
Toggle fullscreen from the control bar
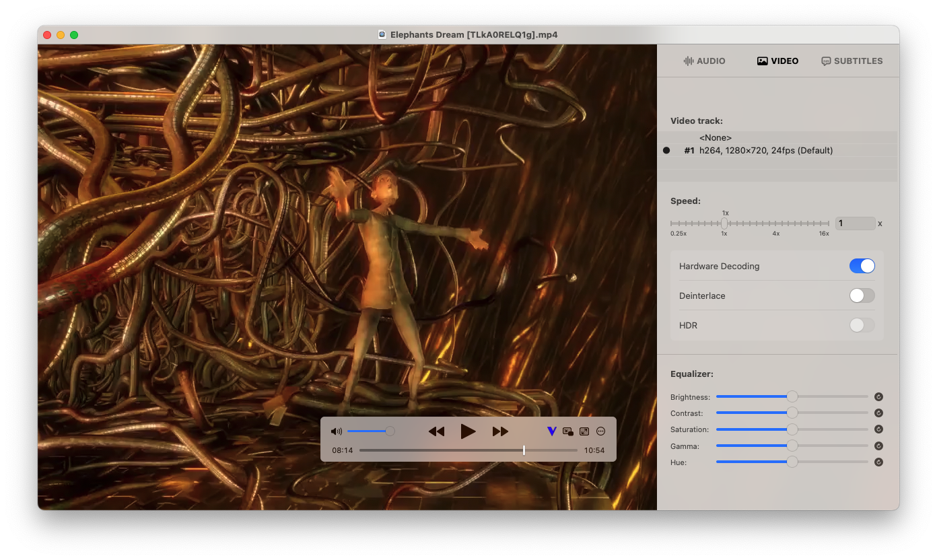point(584,431)
